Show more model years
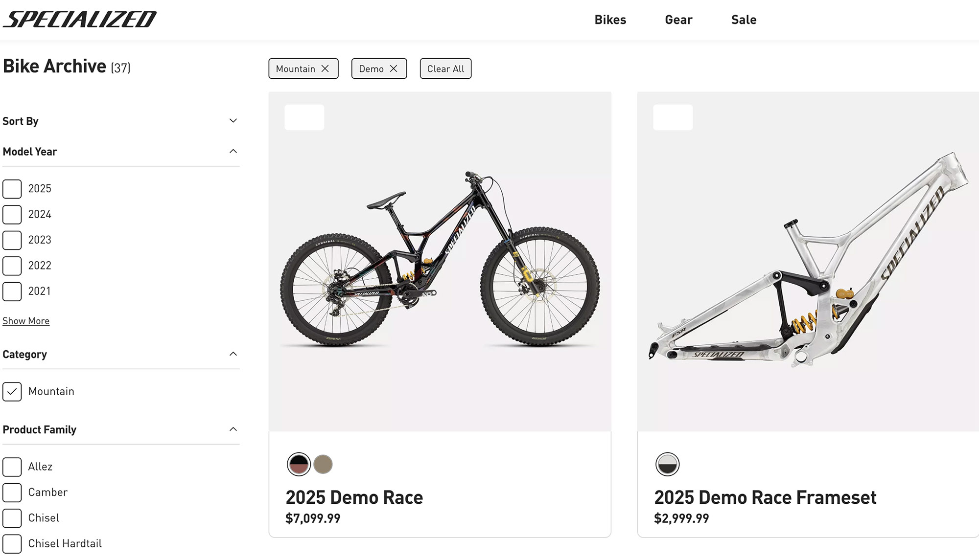979x560 pixels. [26, 321]
